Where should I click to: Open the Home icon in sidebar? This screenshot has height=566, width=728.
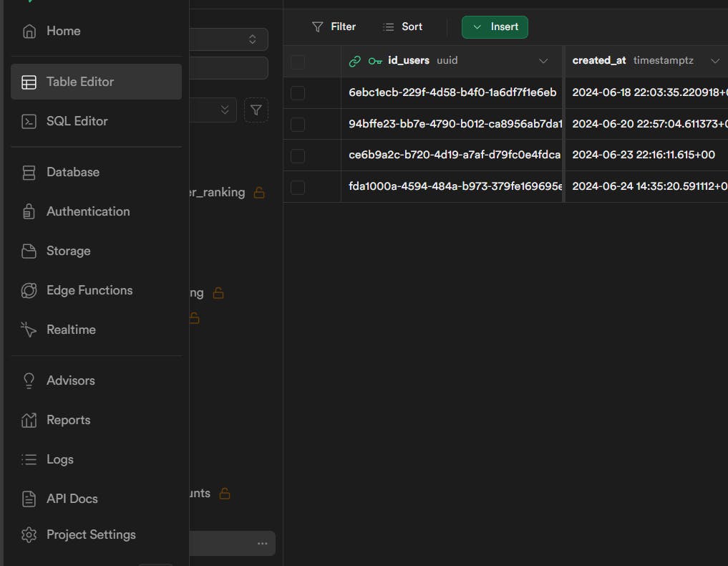(29, 31)
